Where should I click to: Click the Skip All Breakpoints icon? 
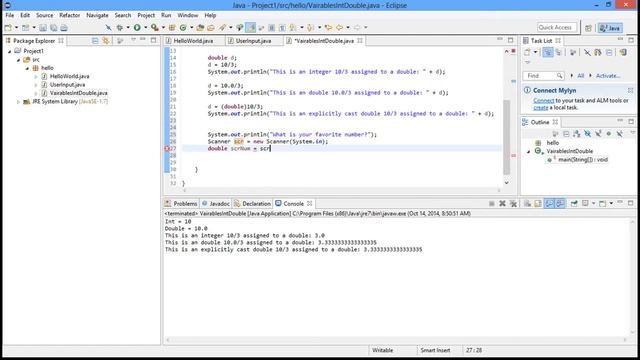pyautogui.click(x=108, y=27)
